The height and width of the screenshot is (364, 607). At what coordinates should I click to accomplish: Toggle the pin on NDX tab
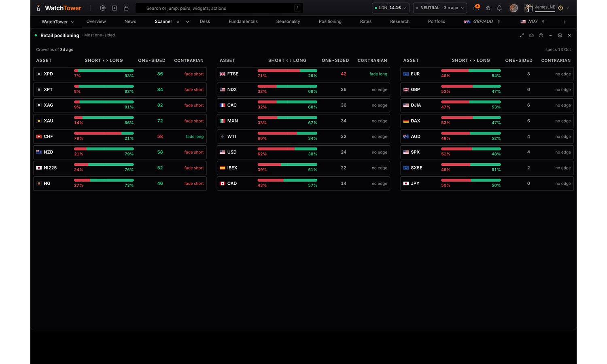pos(543,22)
